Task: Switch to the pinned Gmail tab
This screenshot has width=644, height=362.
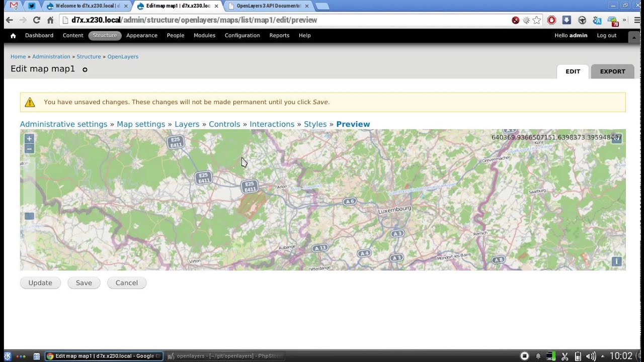Action: tap(14, 6)
